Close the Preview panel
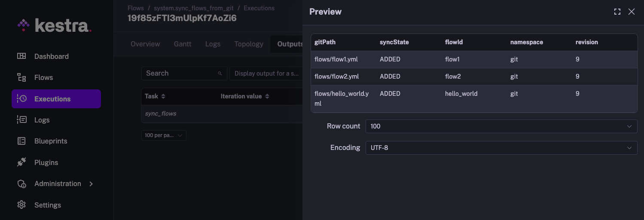 [x=632, y=12]
